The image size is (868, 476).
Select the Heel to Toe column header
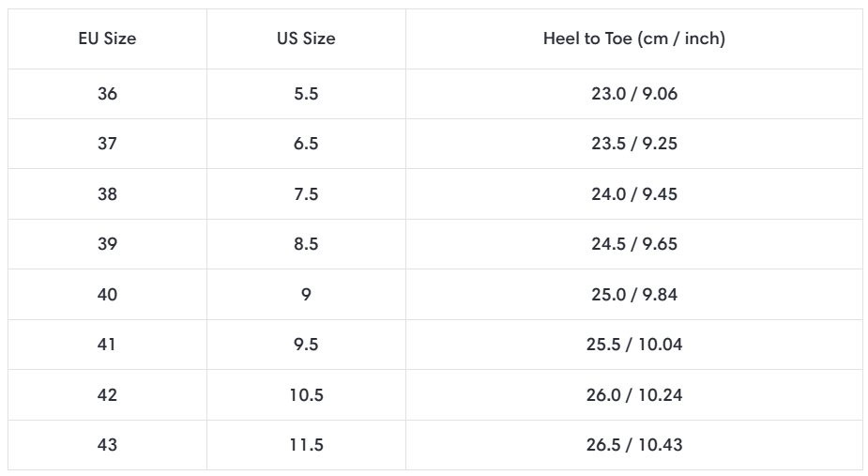click(x=633, y=38)
